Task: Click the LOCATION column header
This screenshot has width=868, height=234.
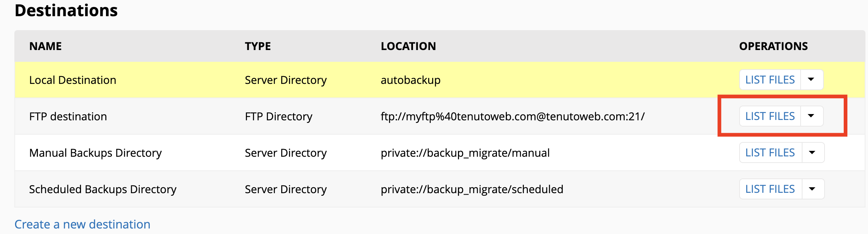Action: point(409,46)
